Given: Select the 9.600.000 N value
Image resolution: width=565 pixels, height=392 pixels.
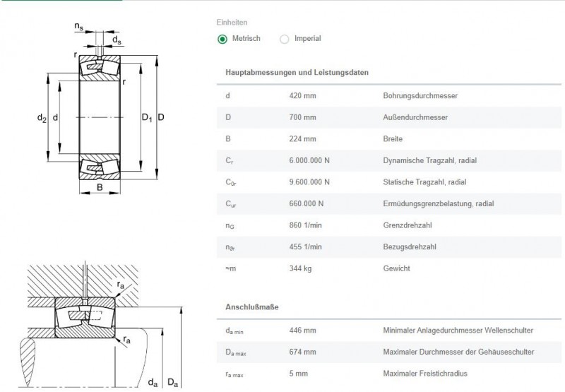Looking at the screenshot, I should (309, 182).
